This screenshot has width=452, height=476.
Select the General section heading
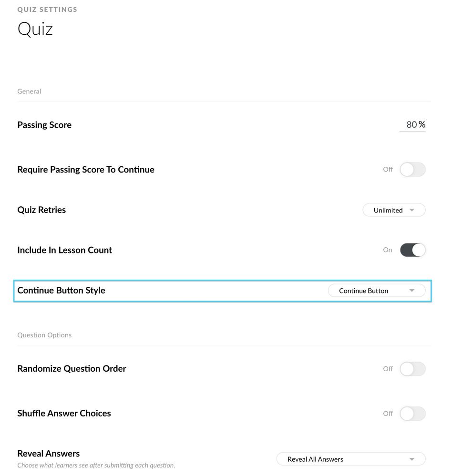tap(29, 91)
